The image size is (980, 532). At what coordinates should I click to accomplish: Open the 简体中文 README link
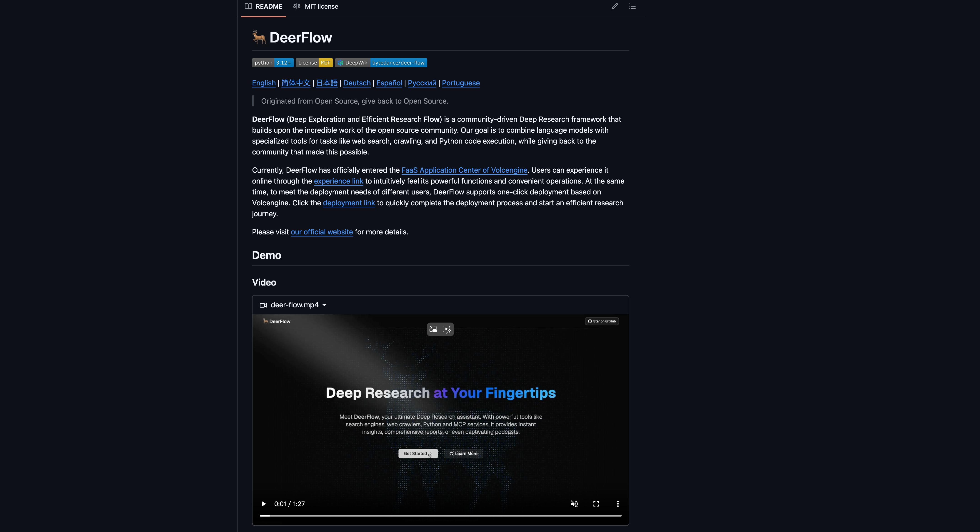(296, 83)
